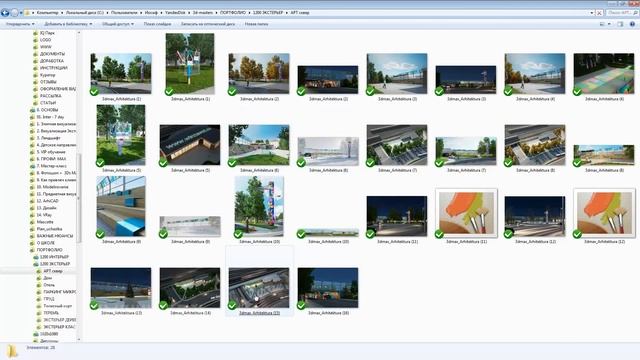The height and width of the screenshot is (360, 640).
Task: Open the address bar history dropdown arrow
Action: pos(592,13)
